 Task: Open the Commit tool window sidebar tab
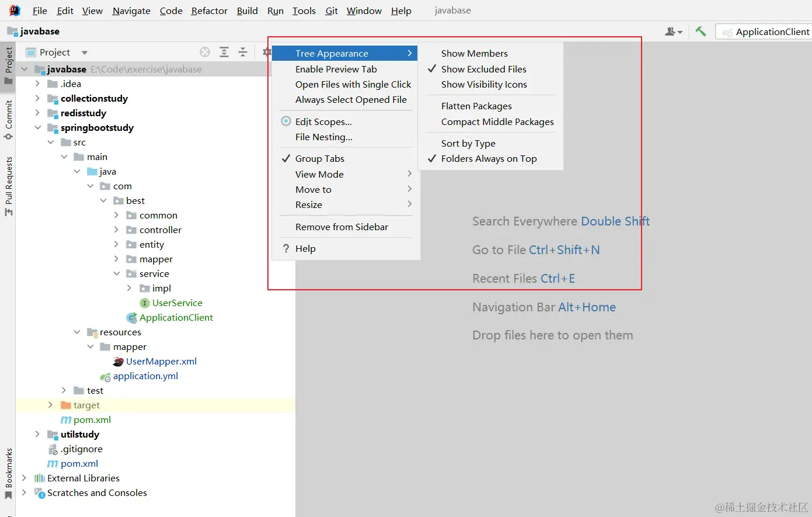pos(8,120)
